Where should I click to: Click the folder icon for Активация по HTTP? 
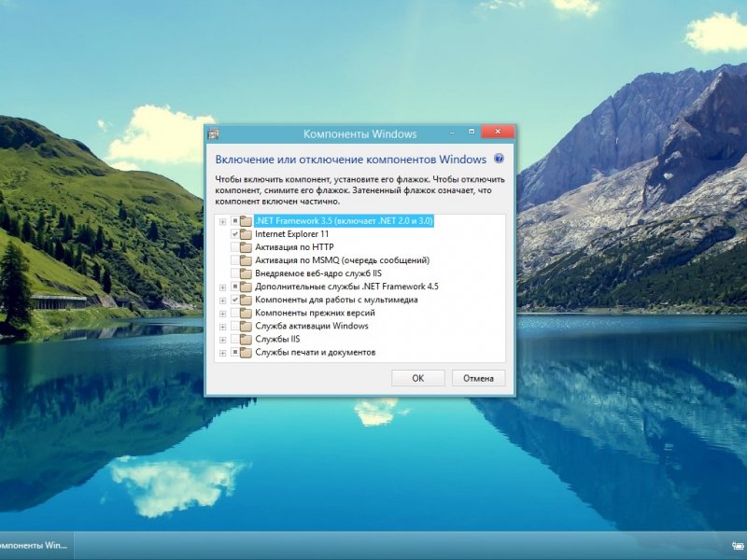246,247
